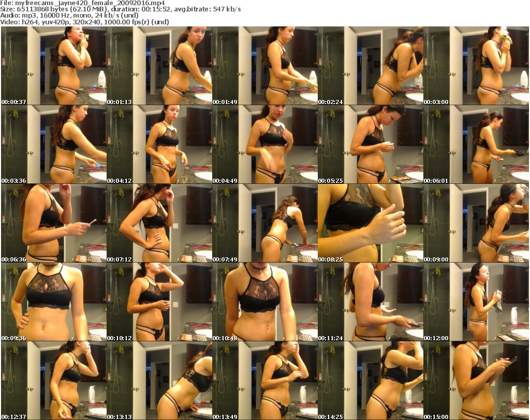Select the 00:07:12 frame
The height and width of the screenshot is (420, 530).
pos(159,223)
